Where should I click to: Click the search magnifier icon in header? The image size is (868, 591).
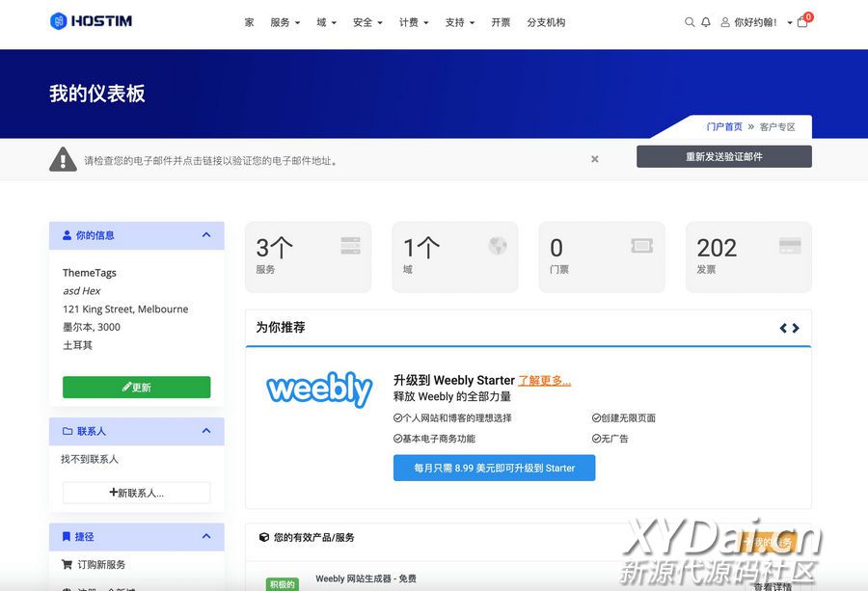point(690,22)
